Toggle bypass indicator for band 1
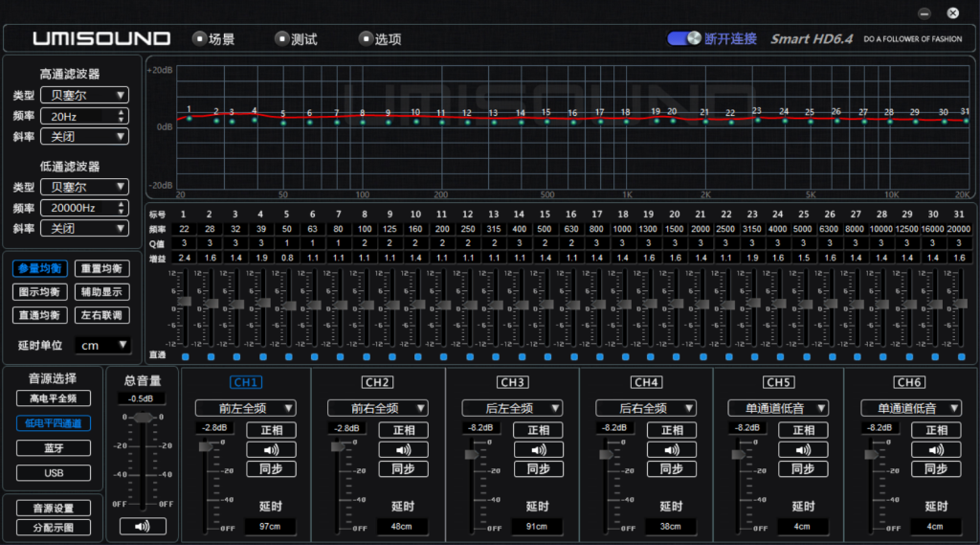Image resolution: width=980 pixels, height=545 pixels. [185, 356]
